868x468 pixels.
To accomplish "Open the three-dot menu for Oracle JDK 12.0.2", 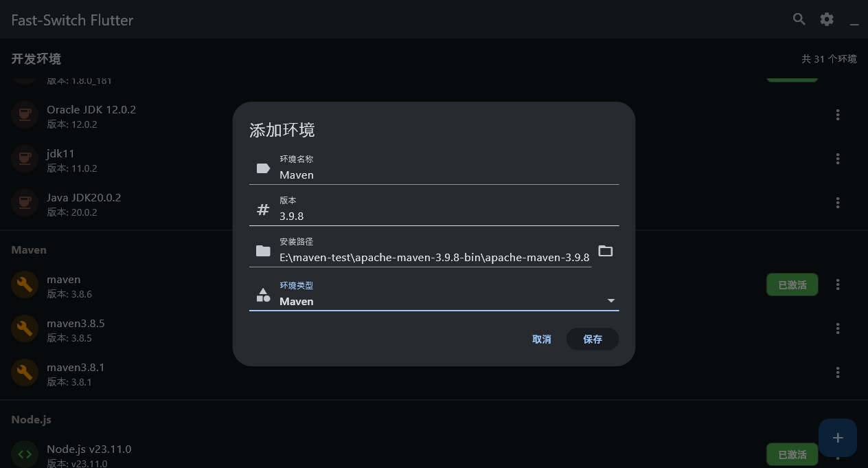I will (x=838, y=115).
